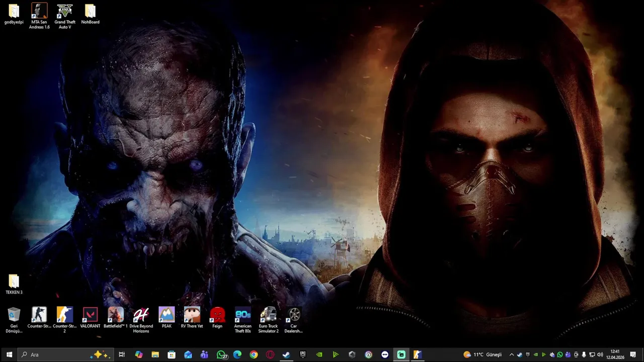The image size is (644, 362).
Task: Select the TEKKEN 3 folder
Action: (x=14, y=285)
